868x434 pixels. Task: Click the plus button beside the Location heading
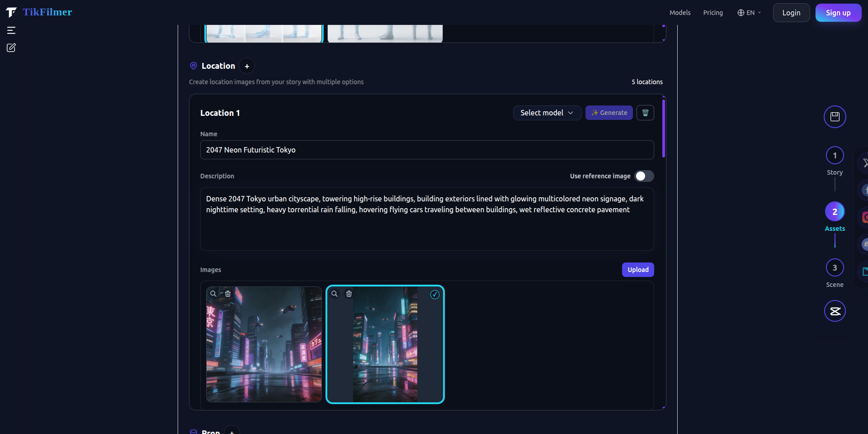tap(247, 66)
